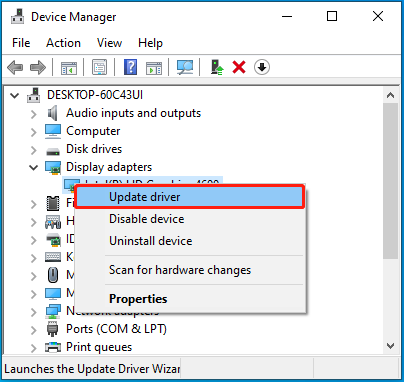Select the Computer tree label

click(93, 131)
